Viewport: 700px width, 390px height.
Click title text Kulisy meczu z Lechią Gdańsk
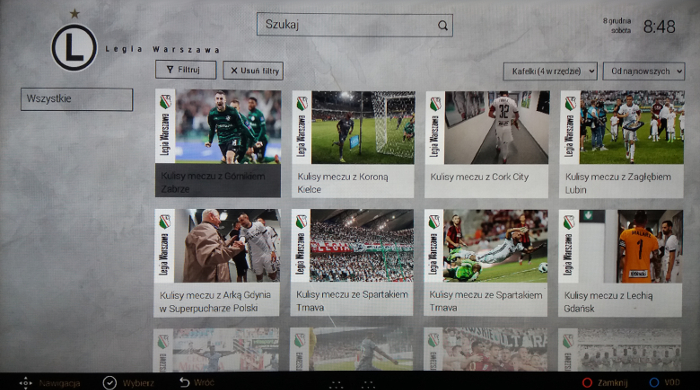click(x=608, y=302)
